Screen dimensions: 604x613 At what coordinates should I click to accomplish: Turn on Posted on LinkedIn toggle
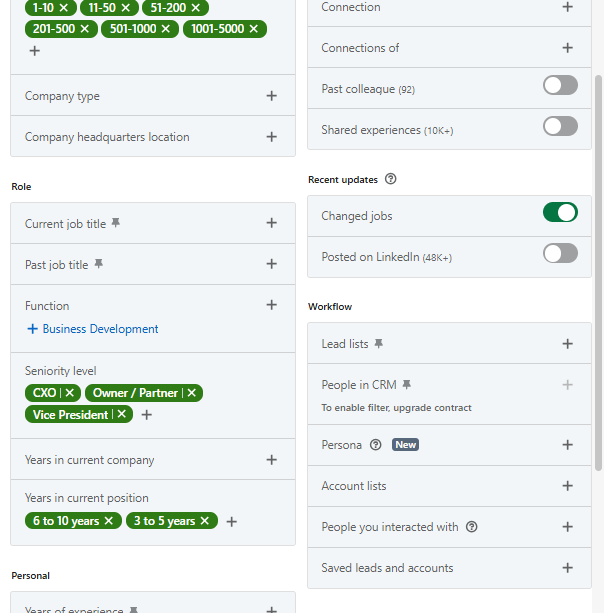coord(560,253)
